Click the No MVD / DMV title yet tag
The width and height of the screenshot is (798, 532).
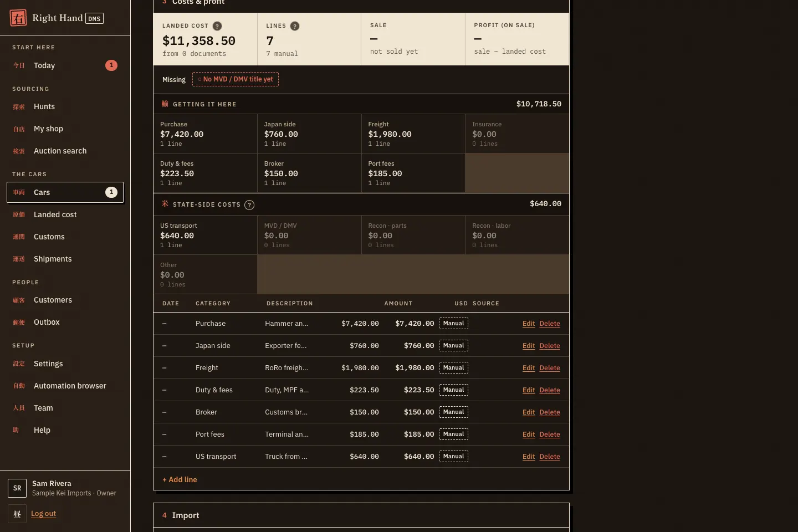pos(236,79)
